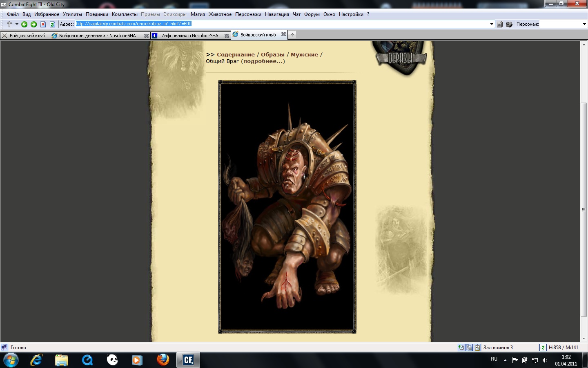Open the Вид menu
The image size is (588, 368).
[x=27, y=14]
